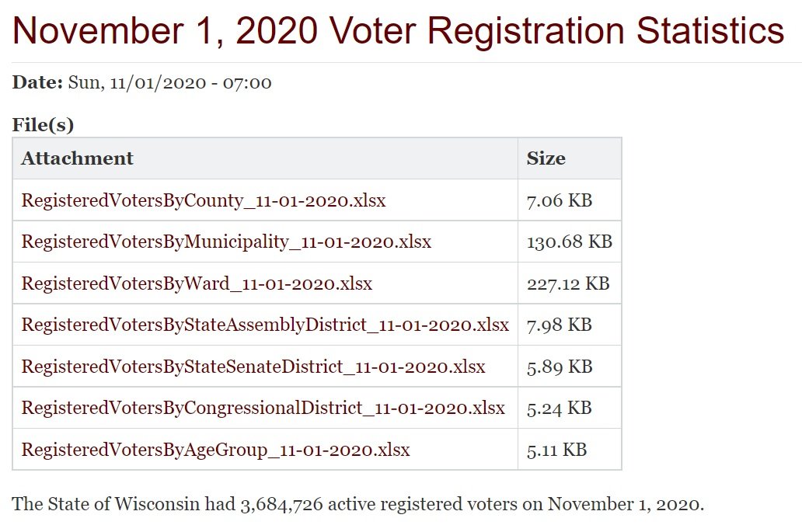802x532 pixels.
Task: Download the RegisteredVotersByAgeGroup xlsx file
Action: [215, 449]
